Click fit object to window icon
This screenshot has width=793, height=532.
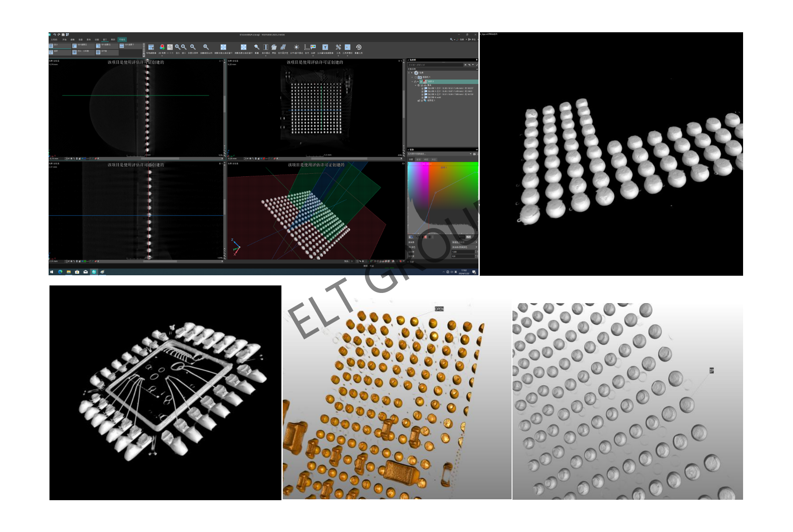[x=223, y=47]
